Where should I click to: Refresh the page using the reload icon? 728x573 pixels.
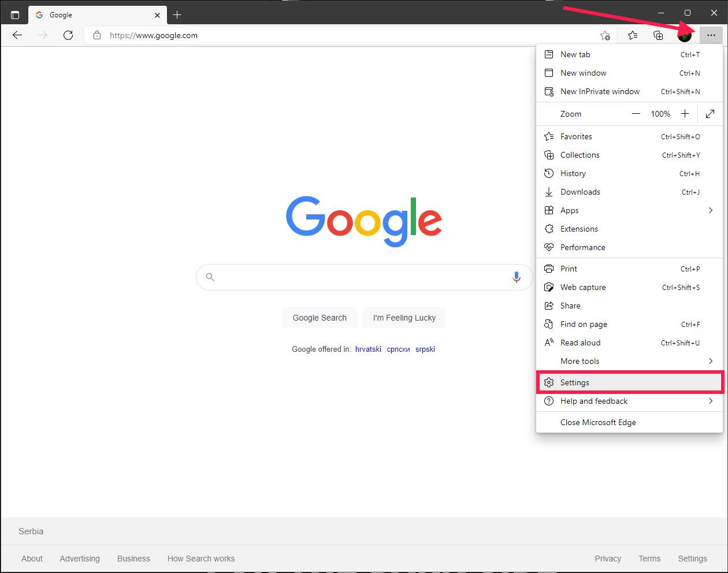[68, 35]
